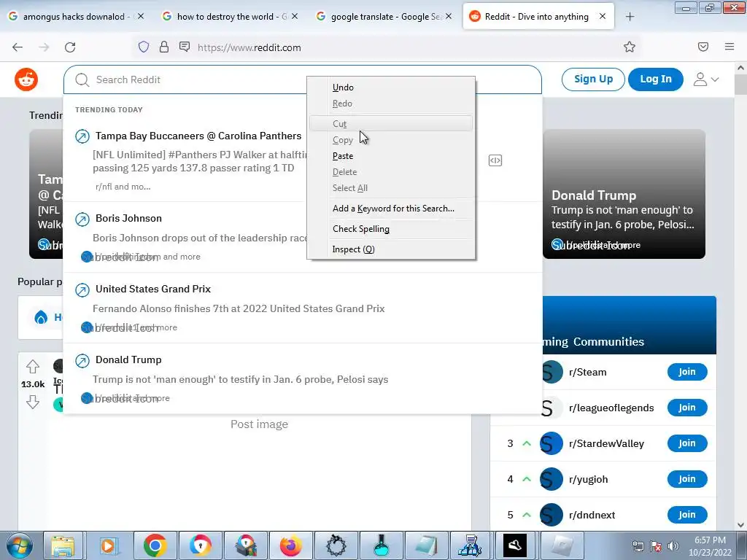Open the tracking protection shield icon
The image size is (747, 560).
click(x=144, y=47)
